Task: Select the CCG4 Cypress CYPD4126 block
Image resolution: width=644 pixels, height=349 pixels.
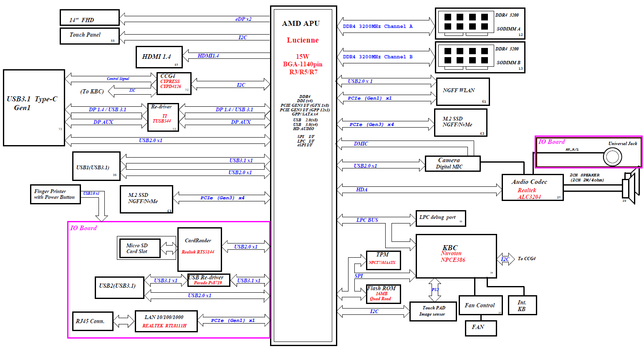Action: coord(174,83)
